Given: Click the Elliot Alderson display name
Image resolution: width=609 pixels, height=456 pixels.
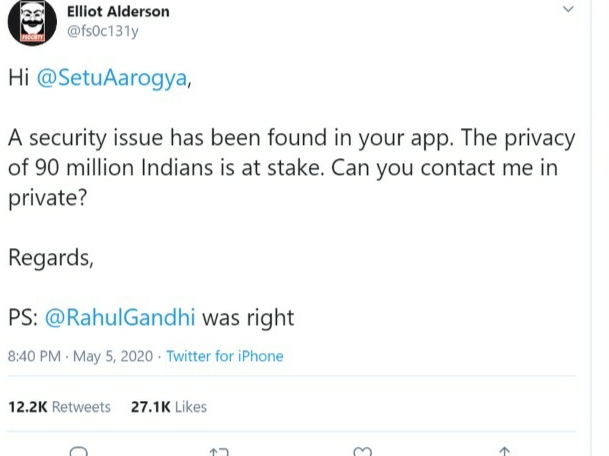Looking at the screenshot, I should point(116,12).
